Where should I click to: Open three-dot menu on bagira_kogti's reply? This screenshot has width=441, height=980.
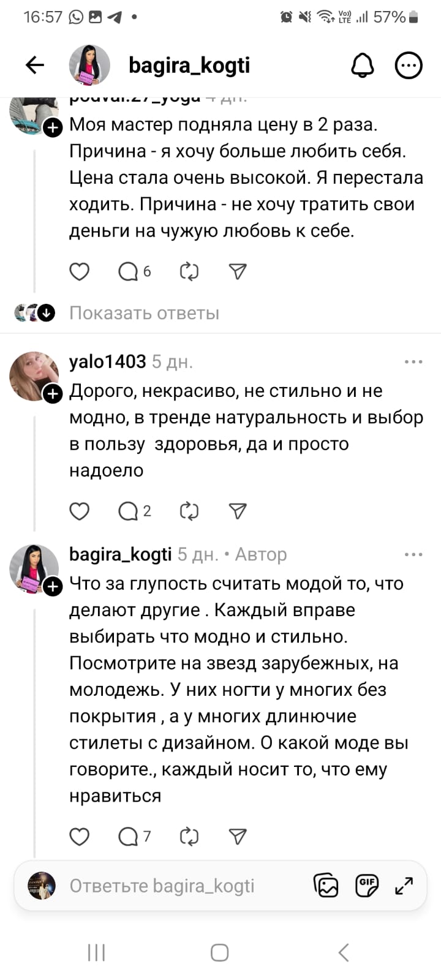pos(413,554)
